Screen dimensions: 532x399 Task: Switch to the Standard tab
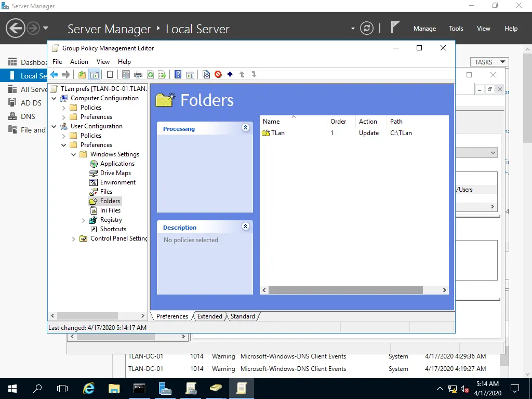(x=243, y=316)
